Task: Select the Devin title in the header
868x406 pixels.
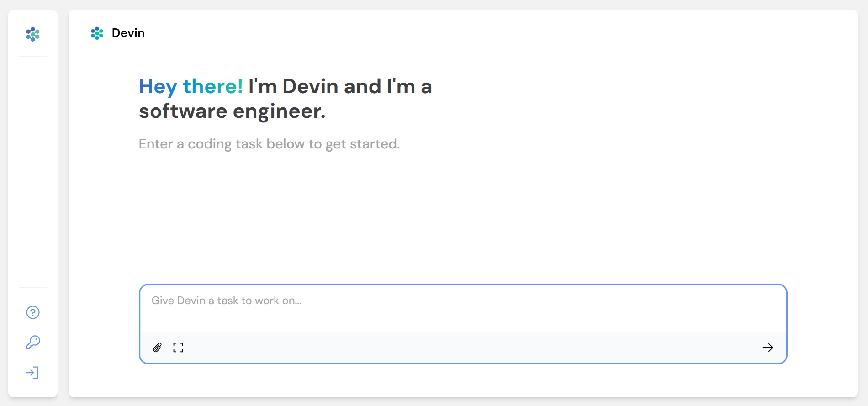Action: coord(128,33)
